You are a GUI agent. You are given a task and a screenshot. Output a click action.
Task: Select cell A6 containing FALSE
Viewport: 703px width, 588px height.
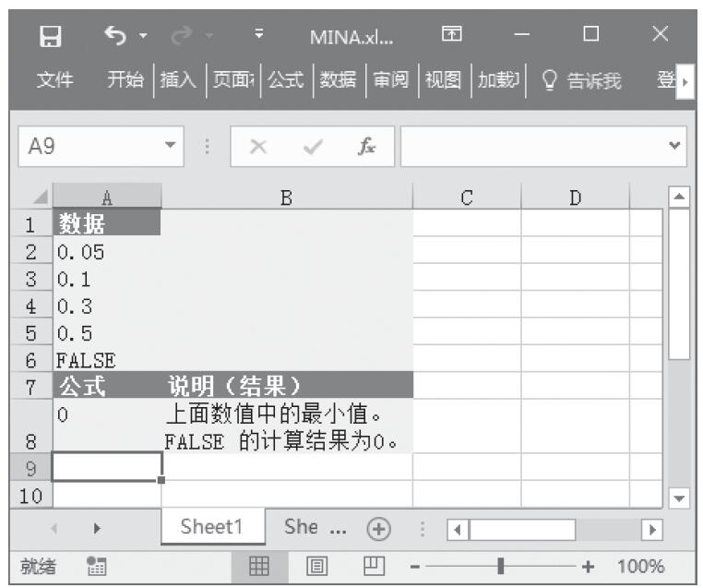pyautogui.click(x=106, y=360)
